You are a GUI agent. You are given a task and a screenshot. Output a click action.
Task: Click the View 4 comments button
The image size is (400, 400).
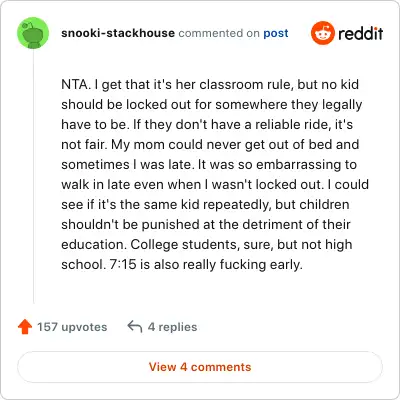tap(200, 367)
